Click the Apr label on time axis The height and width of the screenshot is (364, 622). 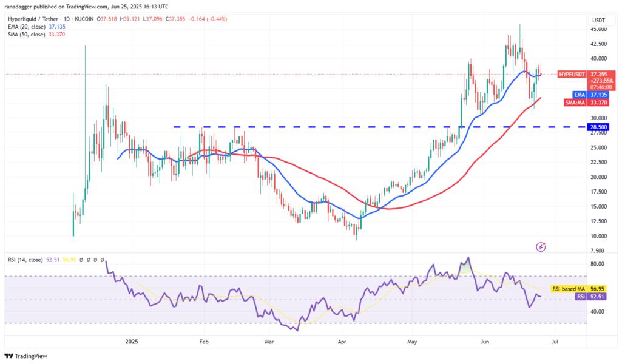point(342,342)
